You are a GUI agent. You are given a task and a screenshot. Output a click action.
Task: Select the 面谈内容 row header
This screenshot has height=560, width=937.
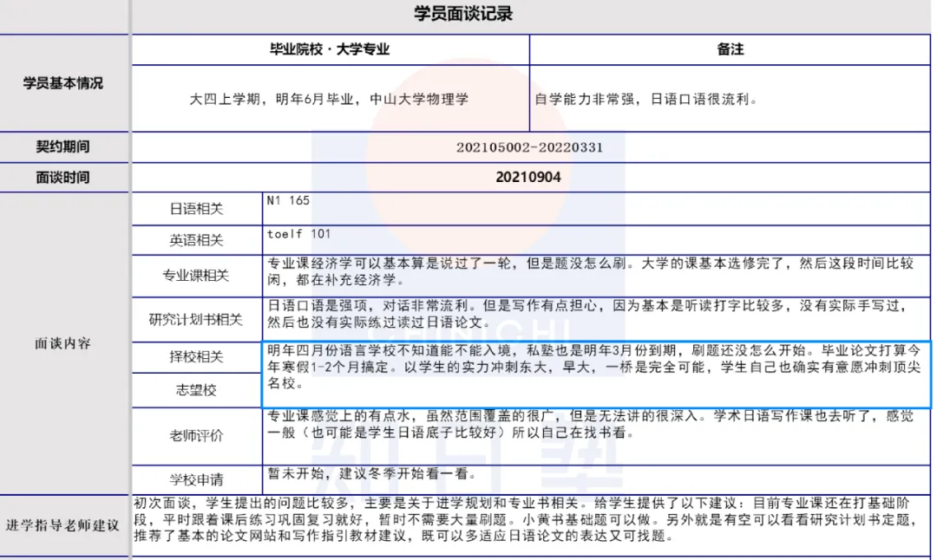coord(64,343)
